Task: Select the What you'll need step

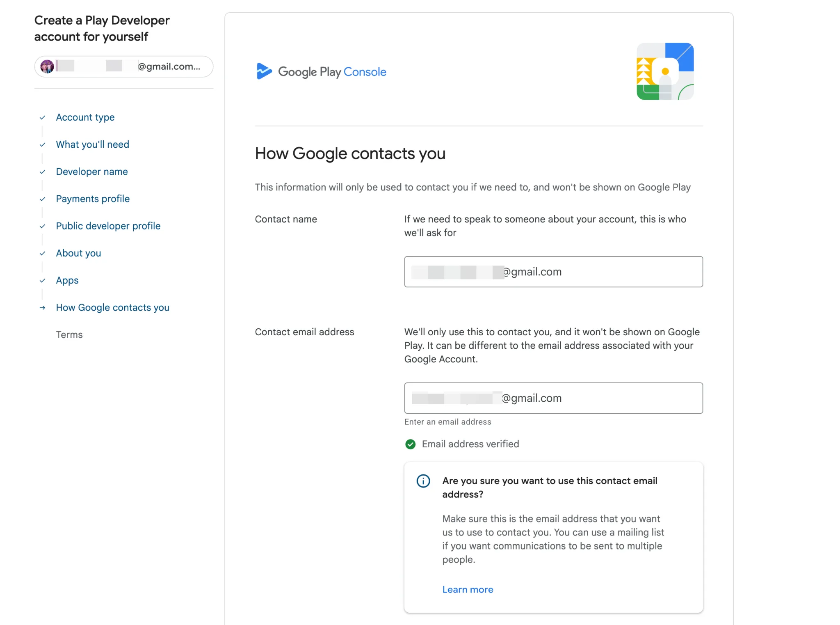Action: (92, 144)
